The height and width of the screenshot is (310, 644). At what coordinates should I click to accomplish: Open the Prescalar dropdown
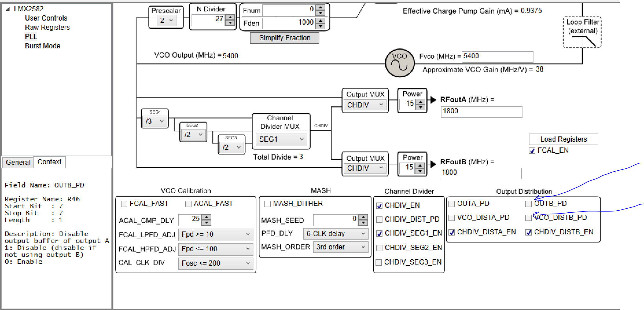coord(167,21)
